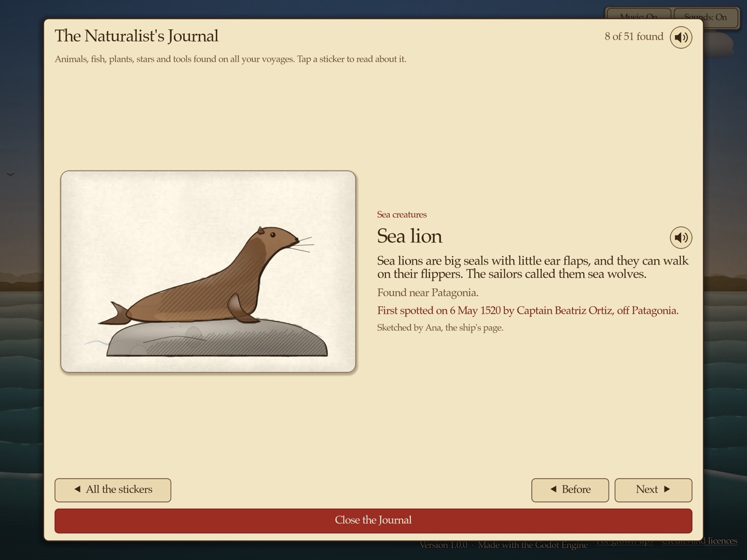Open the Credits and licences link
This screenshot has height=560, width=747.
click(x=699, y=542)
